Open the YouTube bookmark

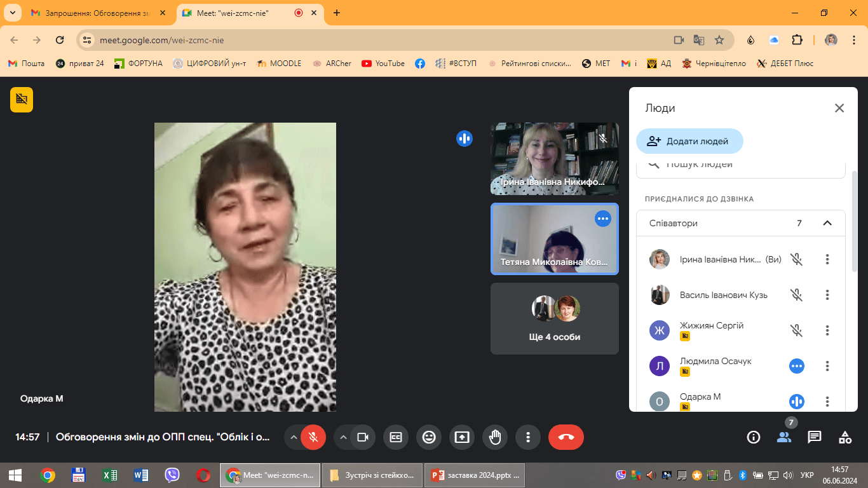(383, 64)
